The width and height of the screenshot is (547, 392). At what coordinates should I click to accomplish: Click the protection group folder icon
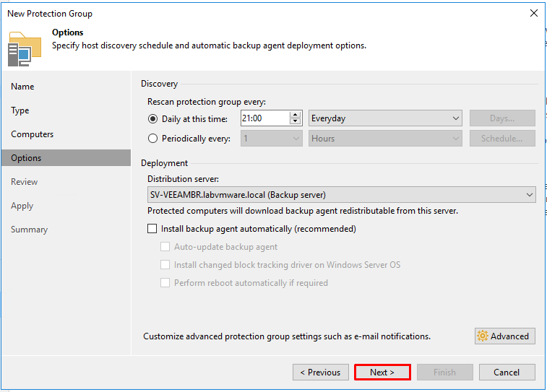[x=25, y=49]
